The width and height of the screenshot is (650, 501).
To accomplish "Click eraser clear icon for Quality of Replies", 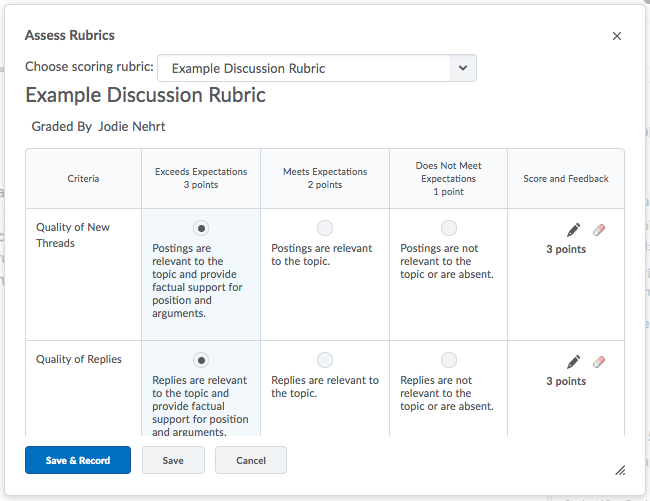I will pos(599,362).
